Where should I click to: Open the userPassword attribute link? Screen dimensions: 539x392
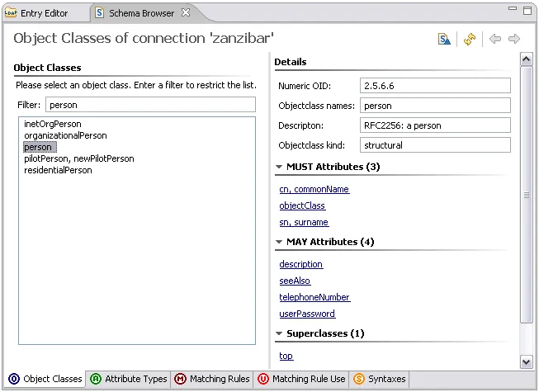[307, 314]
